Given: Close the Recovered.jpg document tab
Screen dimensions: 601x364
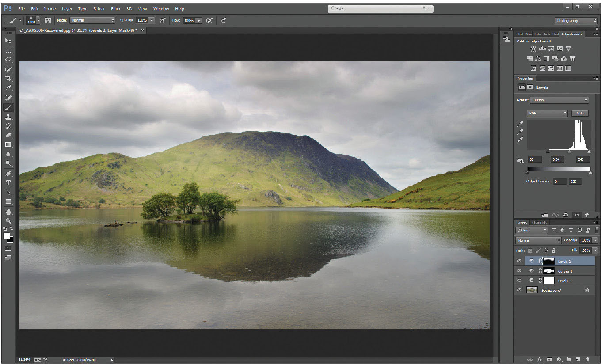Looking at the screenshot, I should (142, 30).
